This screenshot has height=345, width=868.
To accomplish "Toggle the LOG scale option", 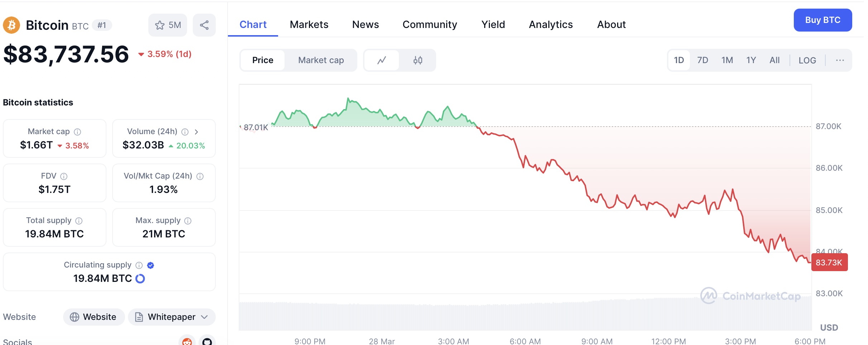I will [807, 60].
